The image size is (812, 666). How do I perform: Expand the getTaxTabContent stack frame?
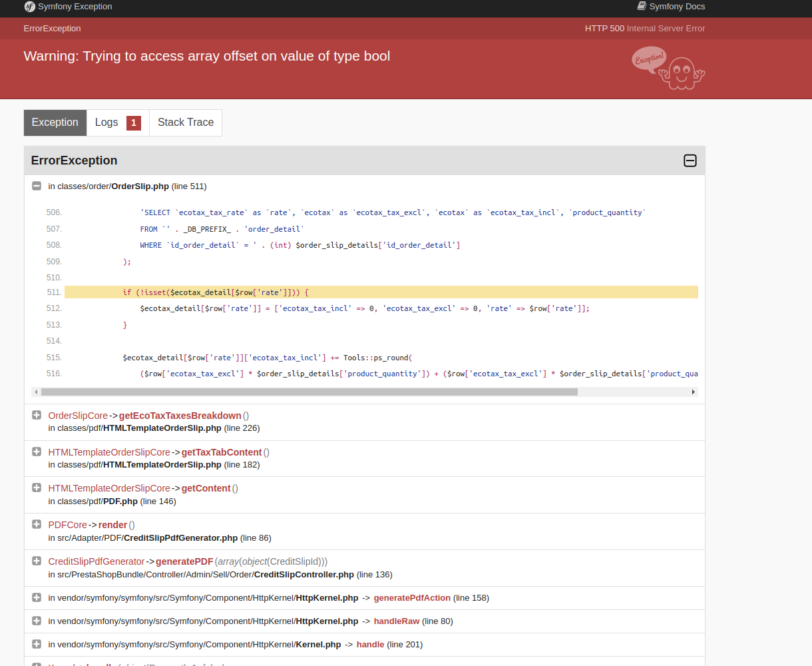click(x=36, y=451)
